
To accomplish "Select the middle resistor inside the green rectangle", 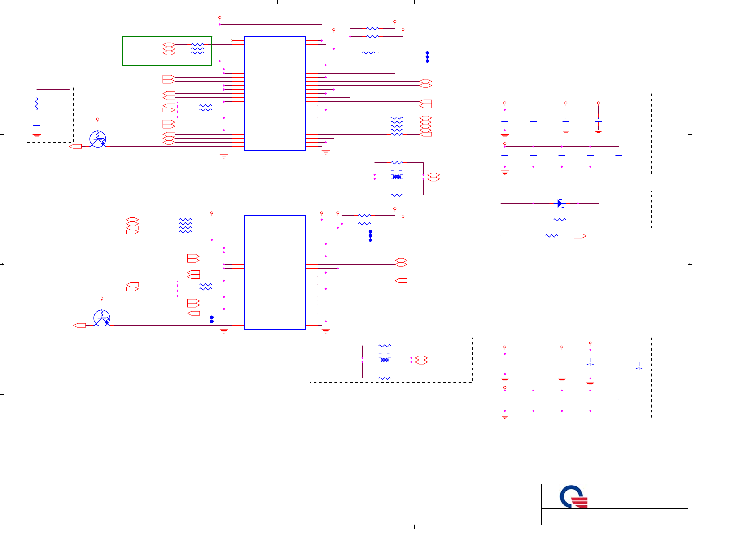I will 197,49.
